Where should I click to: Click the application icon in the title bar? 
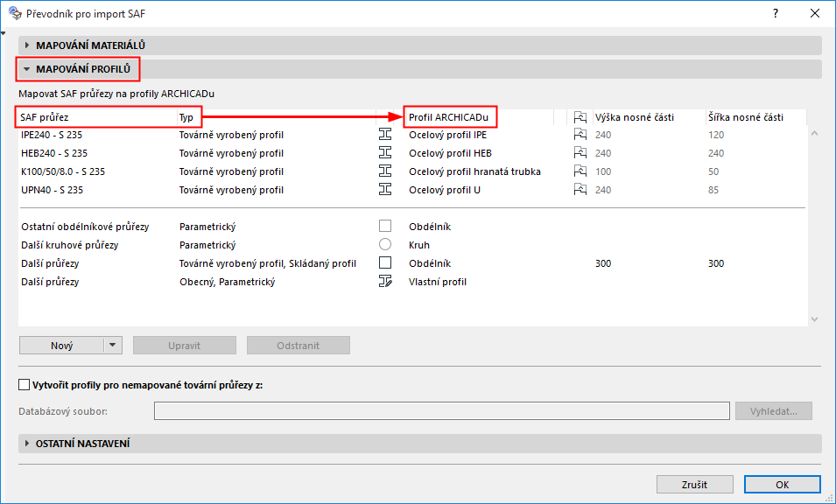click(x=15, y=13)
